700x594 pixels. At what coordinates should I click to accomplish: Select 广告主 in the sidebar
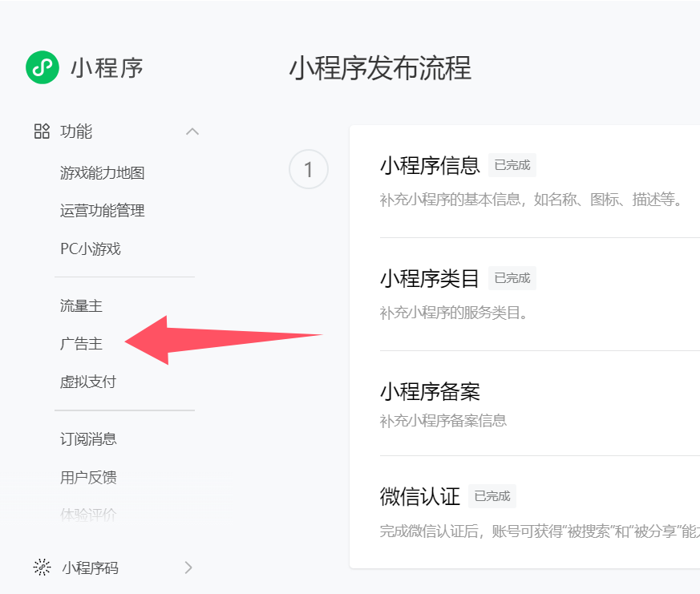(x=81, y=344)
